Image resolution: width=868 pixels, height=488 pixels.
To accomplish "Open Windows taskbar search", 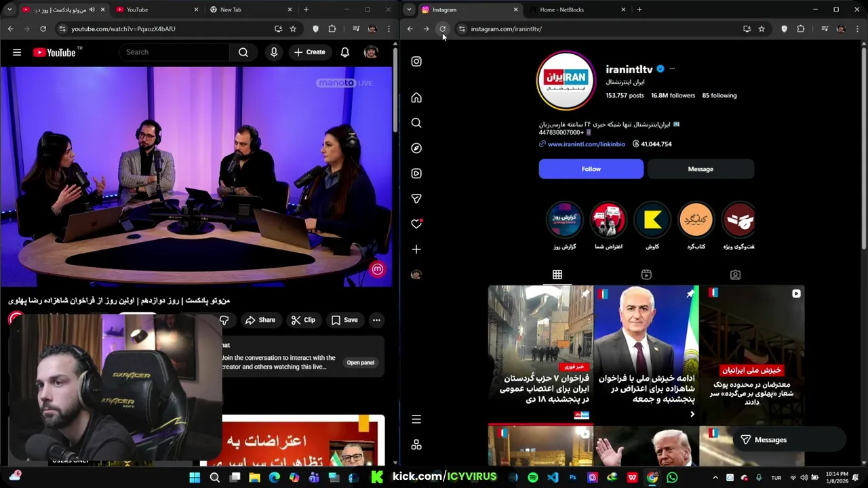I will pyautogui.click(x=215, y=478).
